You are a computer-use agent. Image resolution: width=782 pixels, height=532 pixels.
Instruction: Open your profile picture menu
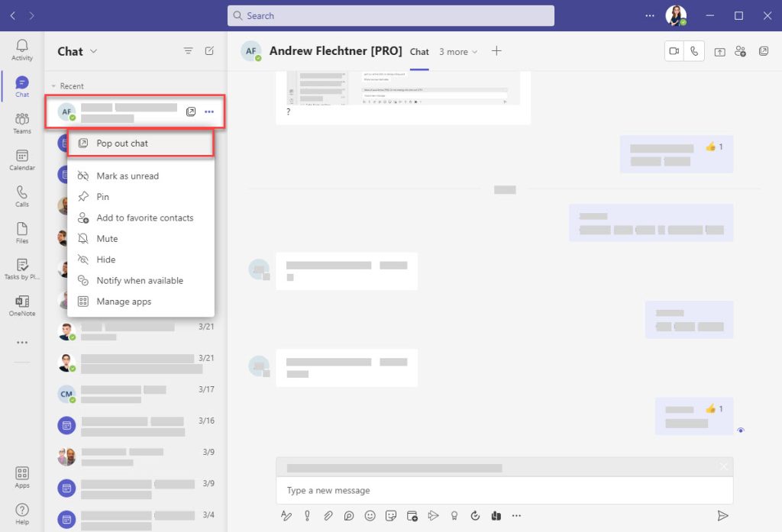coord(676,15)
